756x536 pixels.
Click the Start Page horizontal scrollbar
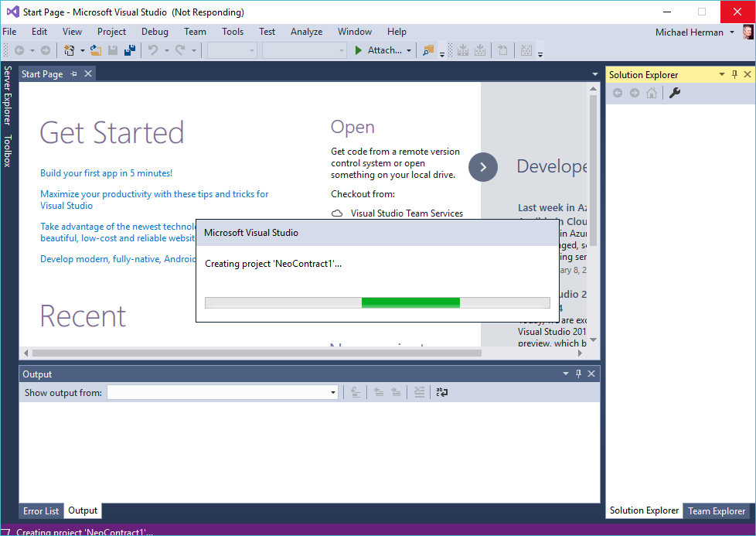click(x=257, y=353)
